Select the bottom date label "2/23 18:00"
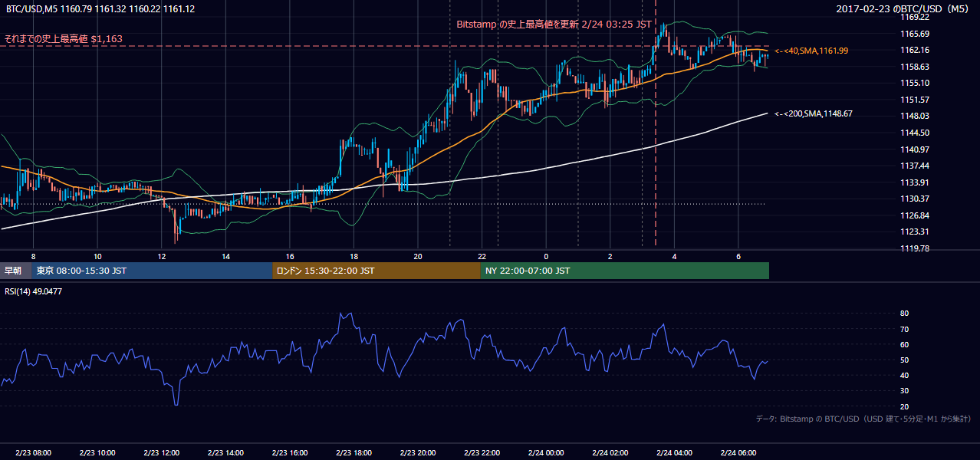Screen dimensions: 980x460 (x=354, y=453)
